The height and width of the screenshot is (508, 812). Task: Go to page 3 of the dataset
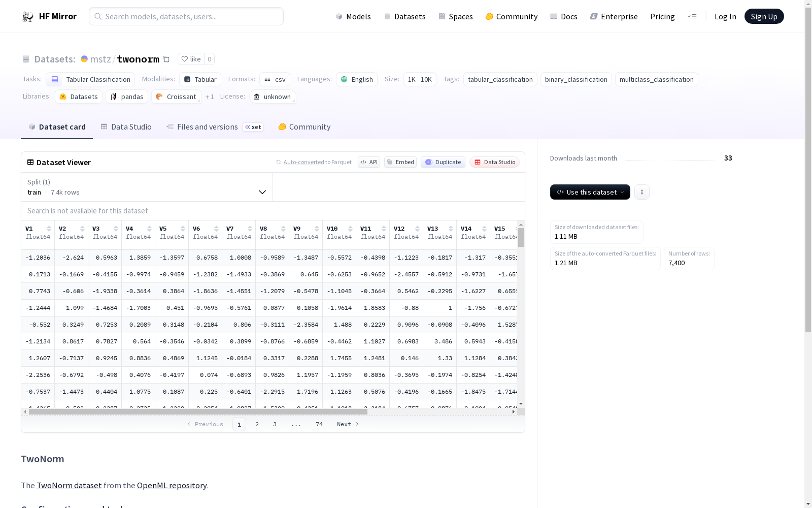(275, 424)
